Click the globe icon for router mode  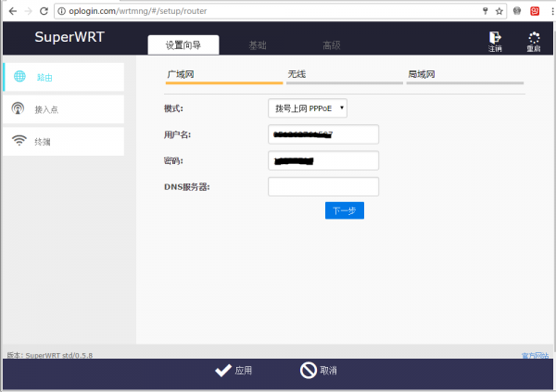(19, 76)
